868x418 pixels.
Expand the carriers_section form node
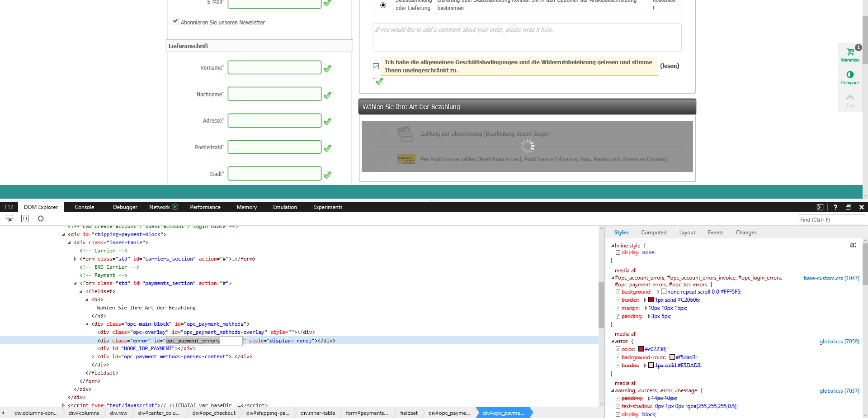click(75, 259)
